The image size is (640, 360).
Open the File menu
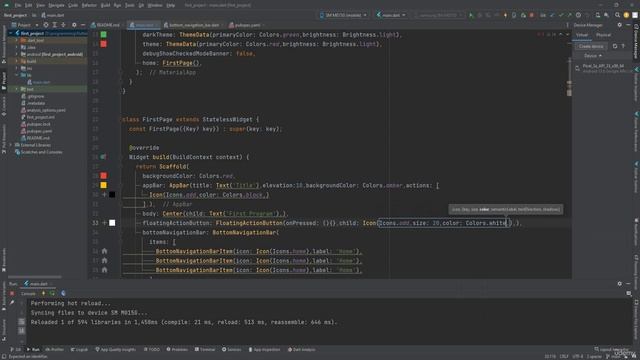[x=18, y=5]
